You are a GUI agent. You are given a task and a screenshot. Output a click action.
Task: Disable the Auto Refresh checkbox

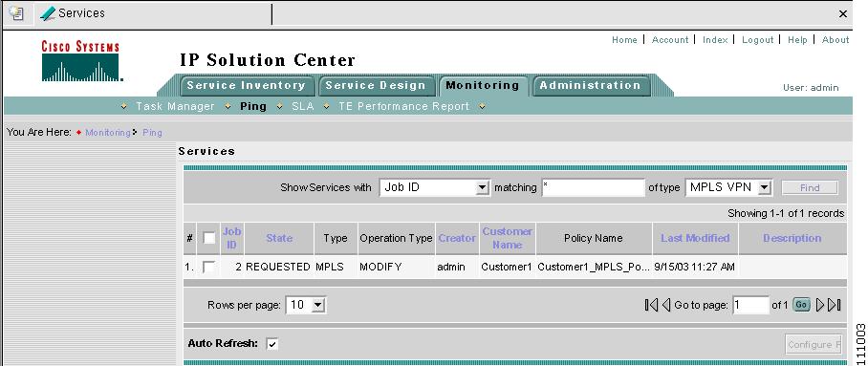[271, 344]
